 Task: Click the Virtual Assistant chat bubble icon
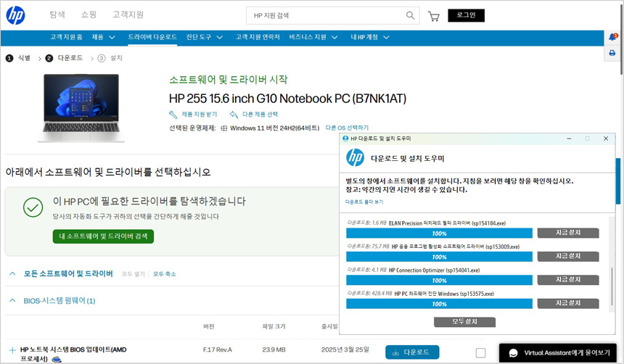tap(514, 353)
